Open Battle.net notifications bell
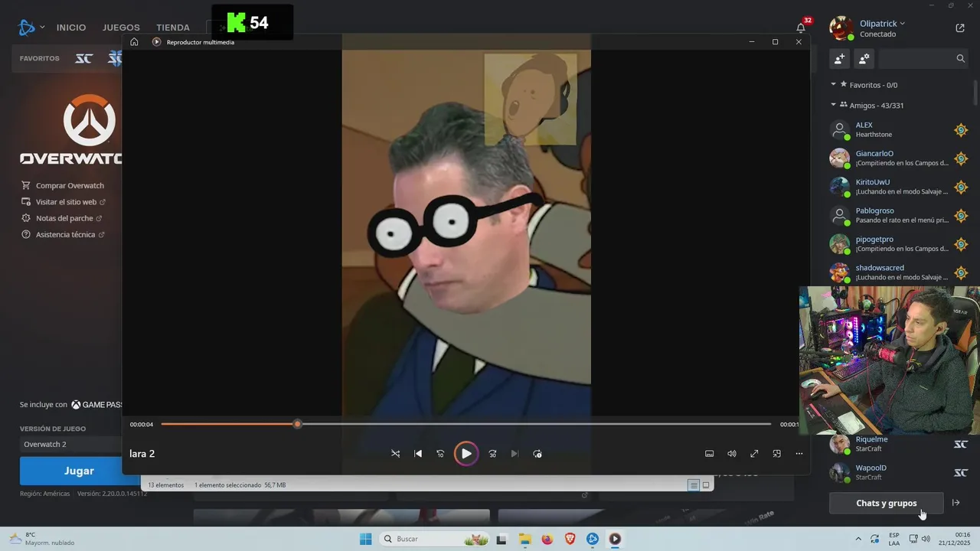The image size is (980, 551). pos(801,28)
